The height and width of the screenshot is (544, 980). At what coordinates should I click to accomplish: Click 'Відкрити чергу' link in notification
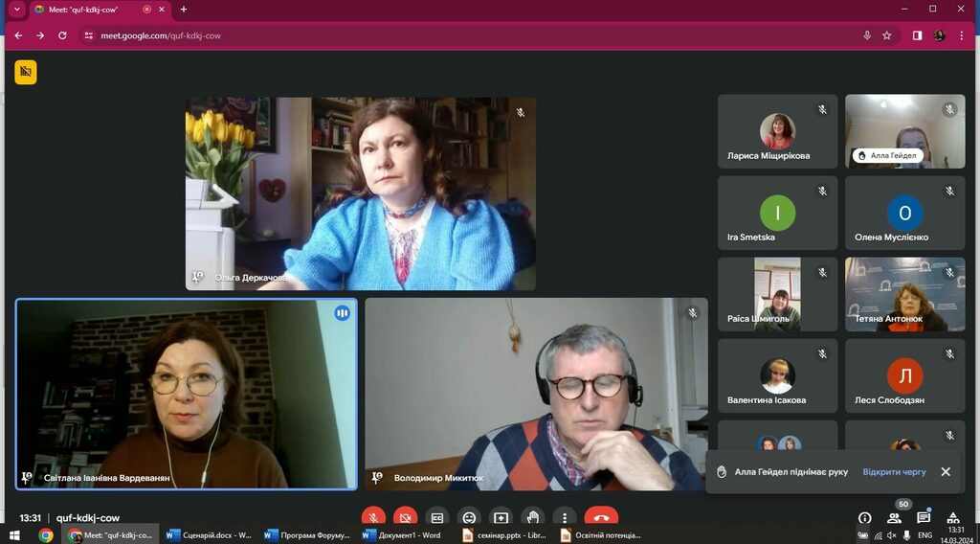(894, 472)
